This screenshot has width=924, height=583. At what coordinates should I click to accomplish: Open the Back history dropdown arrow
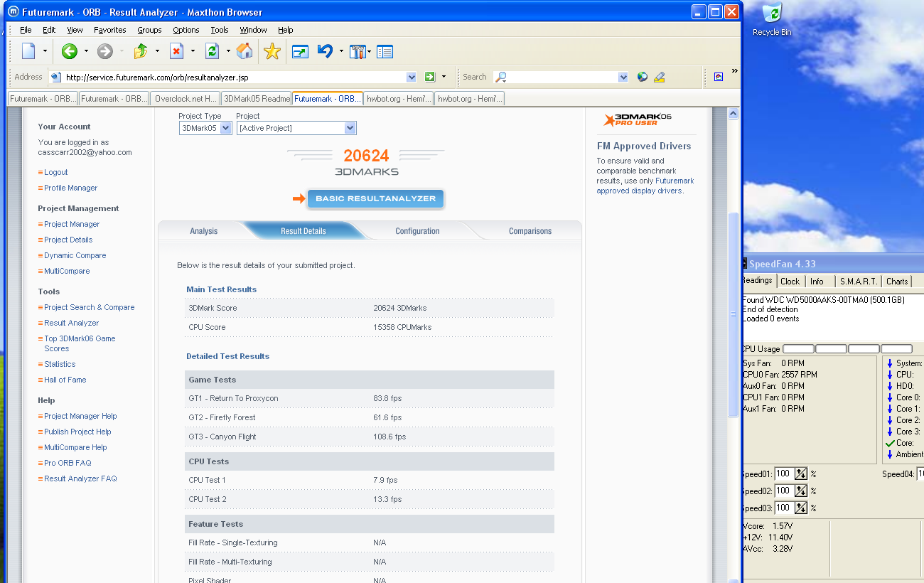86,51
